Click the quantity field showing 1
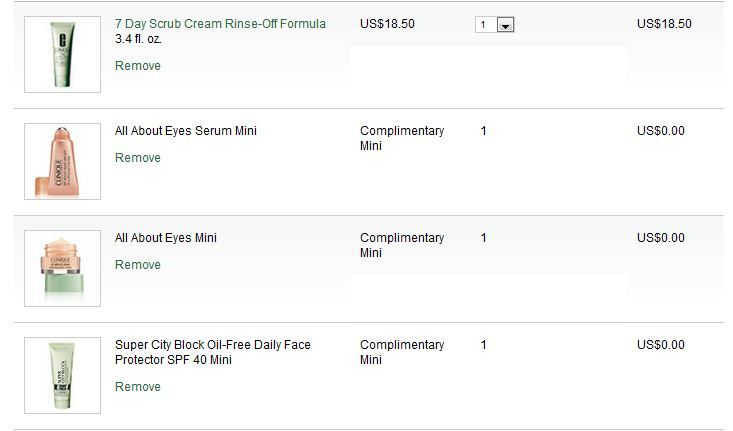The width and height of the screenshot is (733, 431). 485,25
